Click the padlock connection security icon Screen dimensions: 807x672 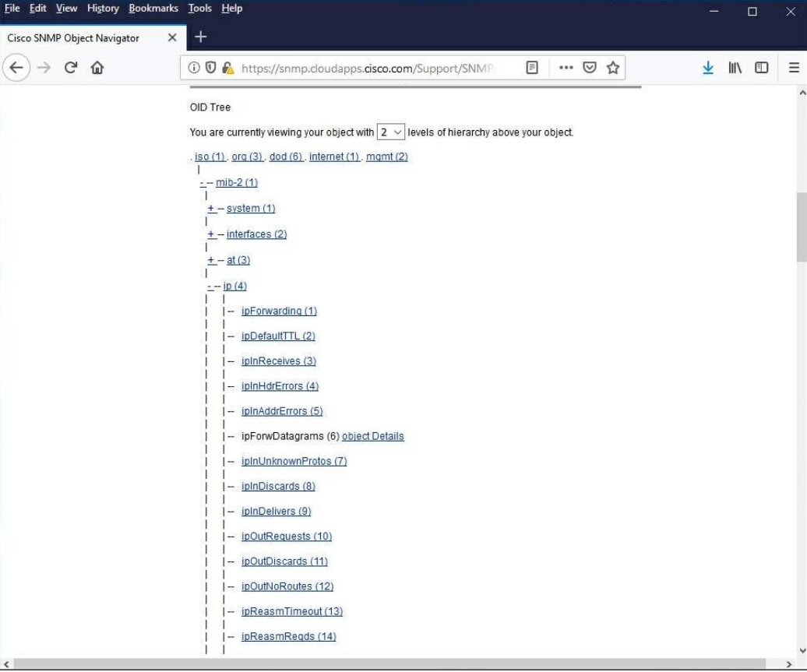pyautogui.click(x=227, y=68)
